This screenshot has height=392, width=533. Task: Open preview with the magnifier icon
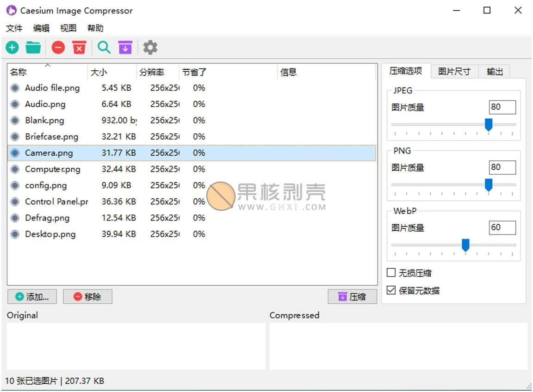tap(104, 47)
